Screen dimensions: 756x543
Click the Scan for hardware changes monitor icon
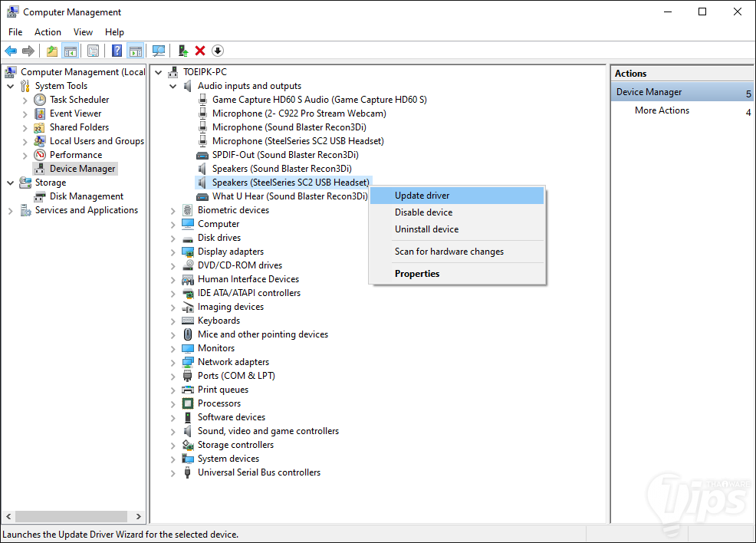159,51
